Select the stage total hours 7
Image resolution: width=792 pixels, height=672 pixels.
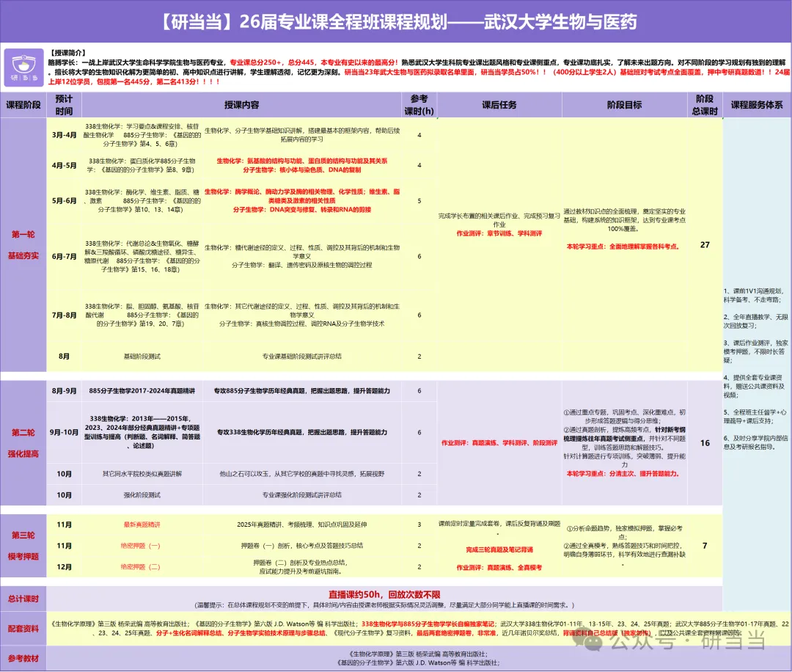coord(705,546)
